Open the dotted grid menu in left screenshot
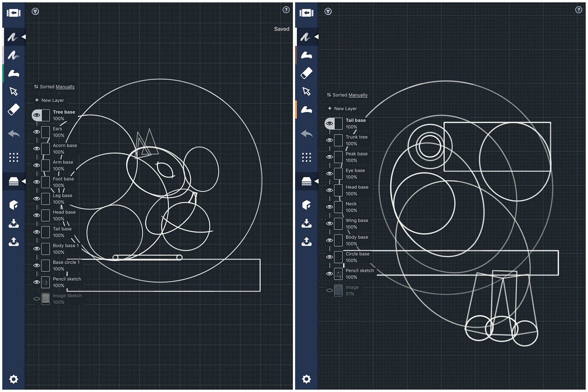Image resolution: width=588 pixels, height=392 pixels. click(x=13, y=157)
